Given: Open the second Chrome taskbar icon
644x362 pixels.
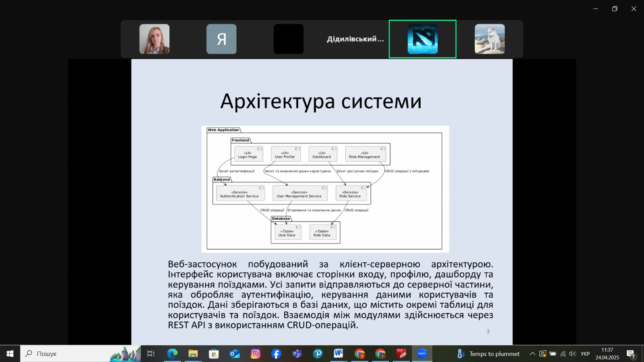Looking at the screenshot, I should point(380,354).
